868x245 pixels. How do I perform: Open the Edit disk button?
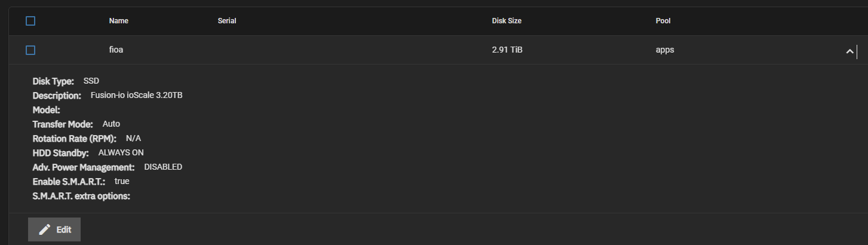[54, 229]
